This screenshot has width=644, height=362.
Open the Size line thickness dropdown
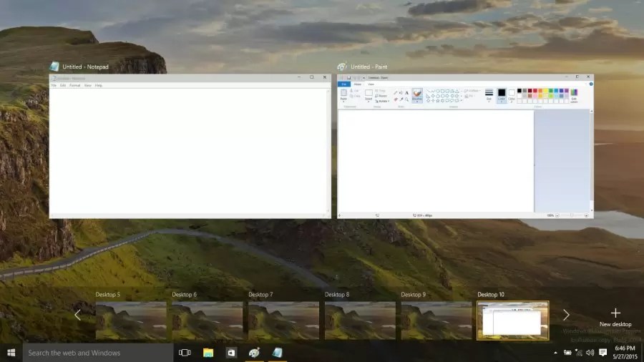[489, 95]
